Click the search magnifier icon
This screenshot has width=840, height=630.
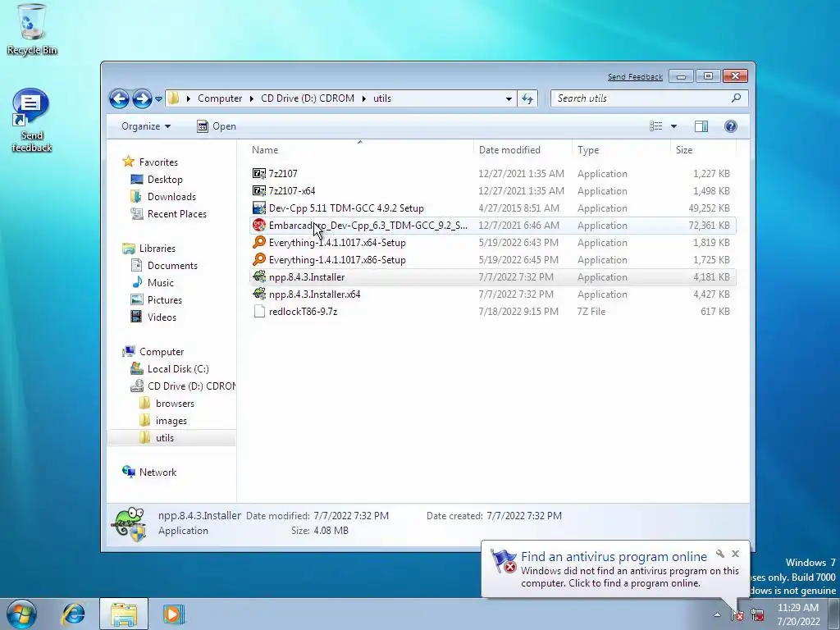[736, 98]
